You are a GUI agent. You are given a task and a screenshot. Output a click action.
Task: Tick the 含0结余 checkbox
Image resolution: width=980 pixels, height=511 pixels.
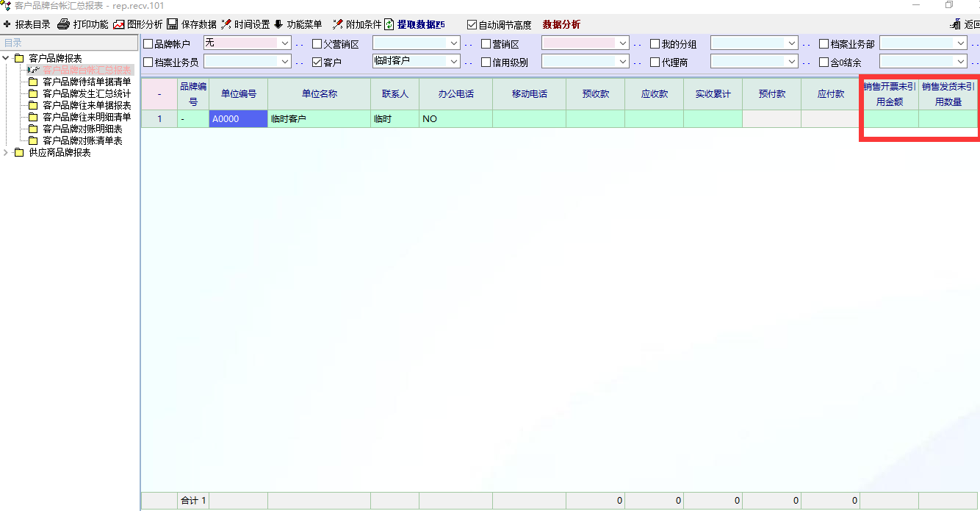[824, 62]
